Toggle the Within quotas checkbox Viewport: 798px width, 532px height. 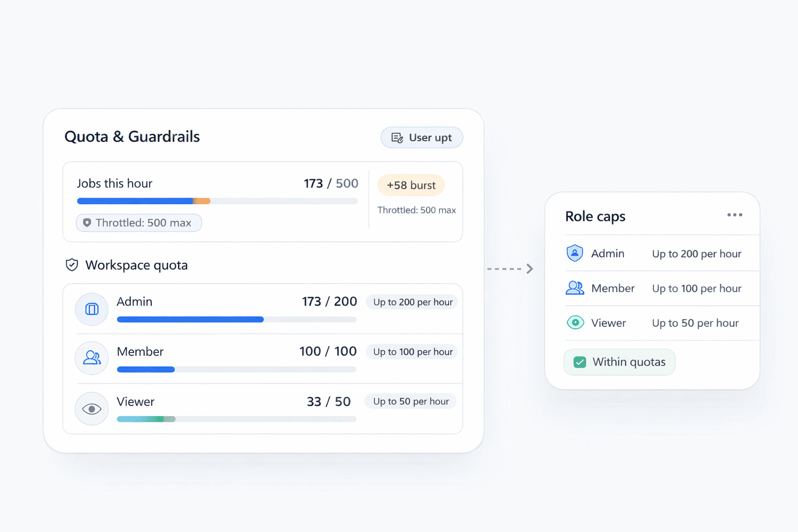(580, 362)
